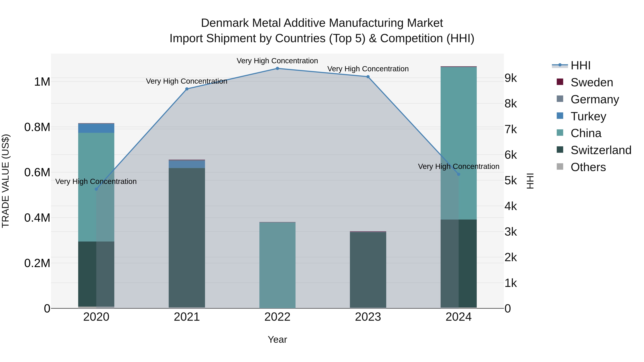The width and height of the screenshot is (644, 362).
Task: Toggle the Germany legend entry
Action: tap(588, 99)
